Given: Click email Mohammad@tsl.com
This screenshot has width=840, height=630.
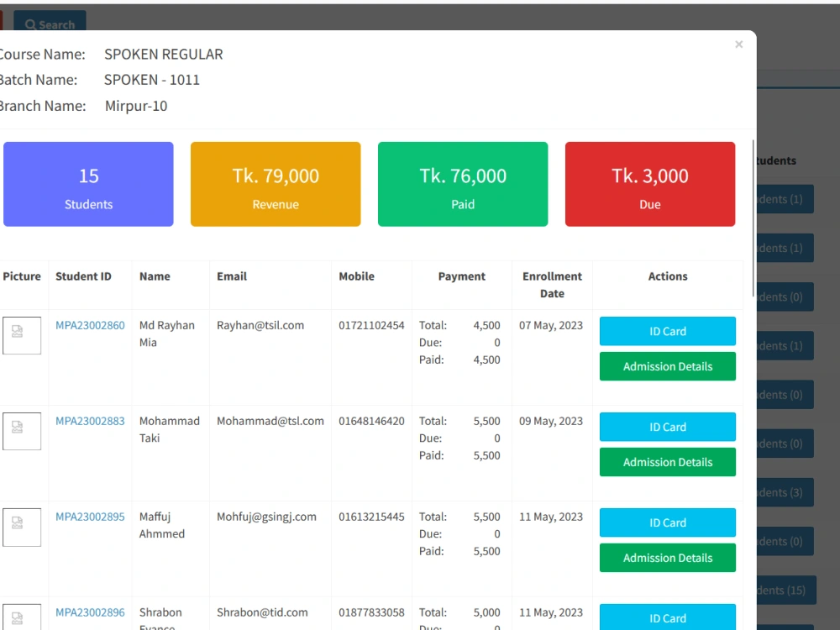Looking at the screenshot, I should [270, 421].
